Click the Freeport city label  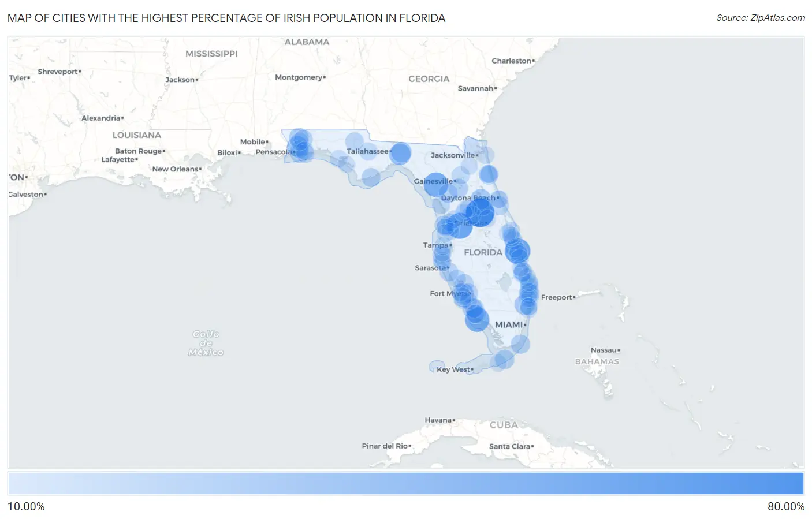pos(557,297)
